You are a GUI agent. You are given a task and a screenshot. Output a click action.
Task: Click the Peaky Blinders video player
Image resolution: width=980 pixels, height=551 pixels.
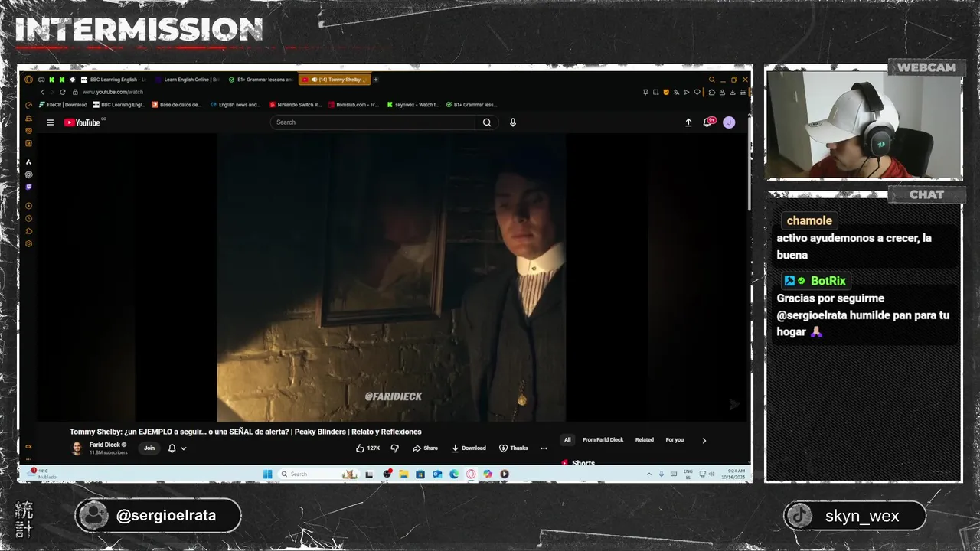point(391,278)
